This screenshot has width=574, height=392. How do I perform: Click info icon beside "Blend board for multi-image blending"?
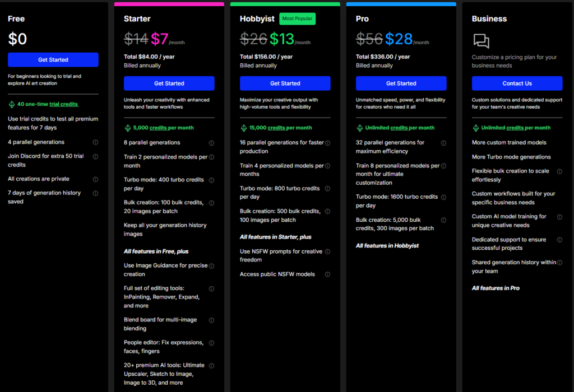tap(211, 320)
